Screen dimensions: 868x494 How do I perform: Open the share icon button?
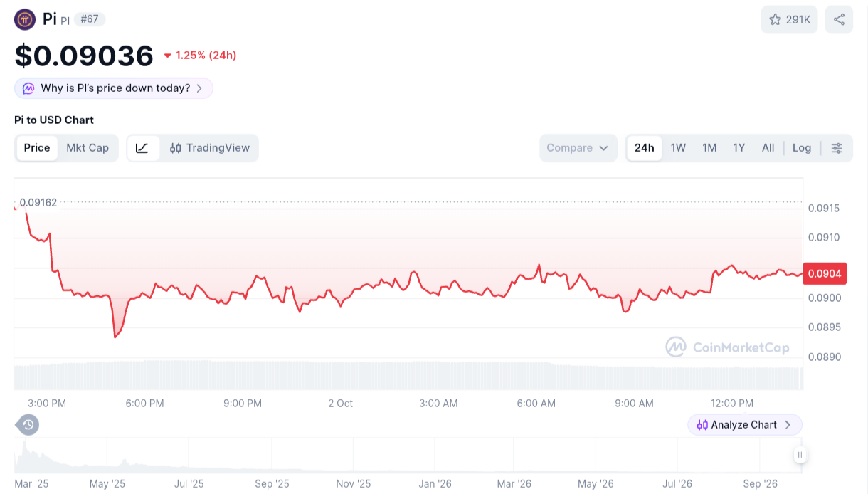(x=839, y=19)
